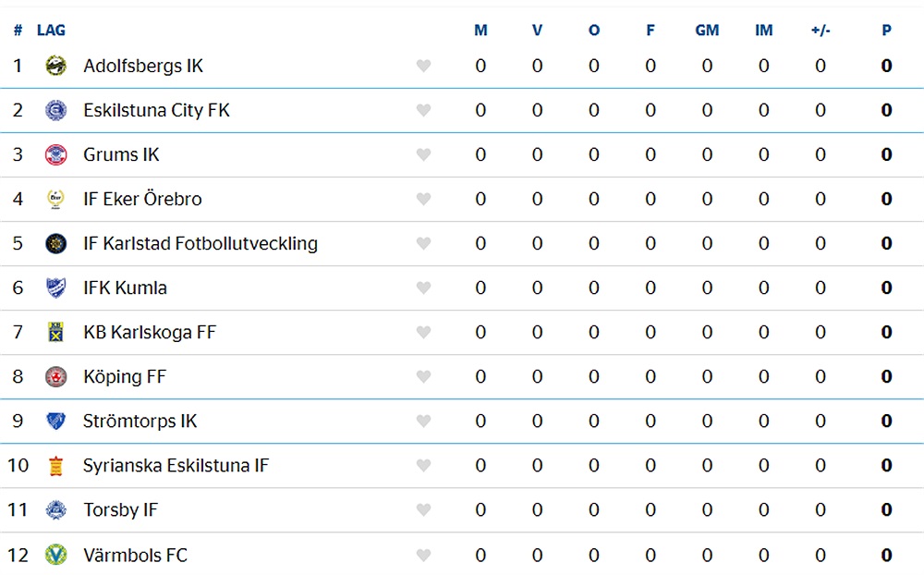Click the IFK Kumla shield emblem
Viewport: 924px width, 575px height.
pos(56,287)
